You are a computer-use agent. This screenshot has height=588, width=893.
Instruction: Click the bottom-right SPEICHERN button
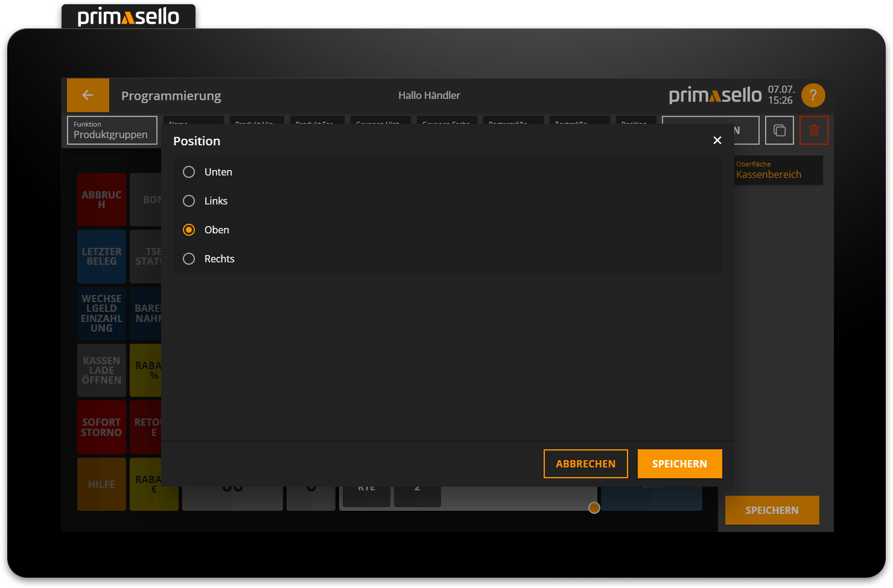[x=772, y=510]
